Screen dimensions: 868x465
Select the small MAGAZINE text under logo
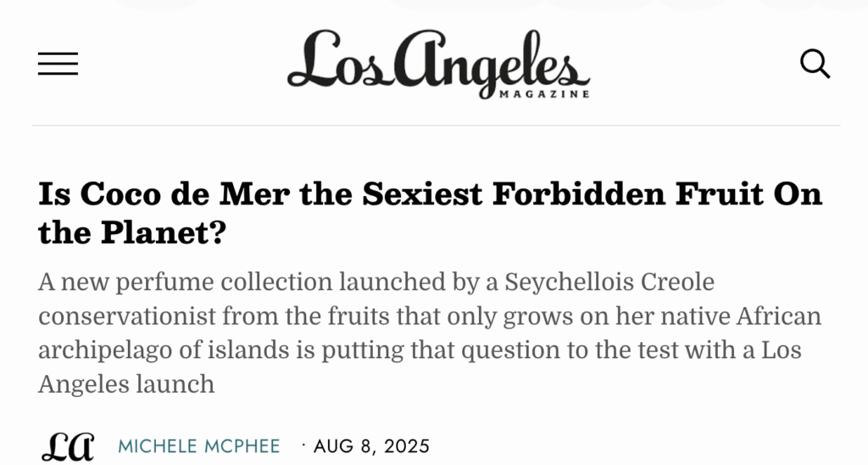tap(544, 94)
